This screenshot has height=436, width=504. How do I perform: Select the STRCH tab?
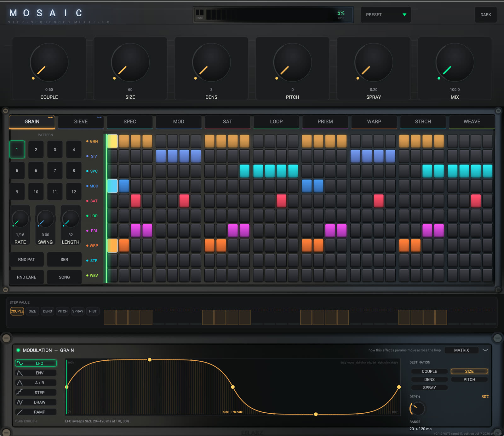click(x=423, y=122)
